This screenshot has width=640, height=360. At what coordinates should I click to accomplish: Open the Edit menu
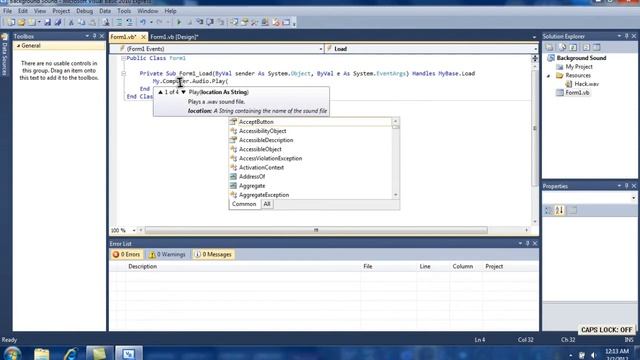point(23,11)
